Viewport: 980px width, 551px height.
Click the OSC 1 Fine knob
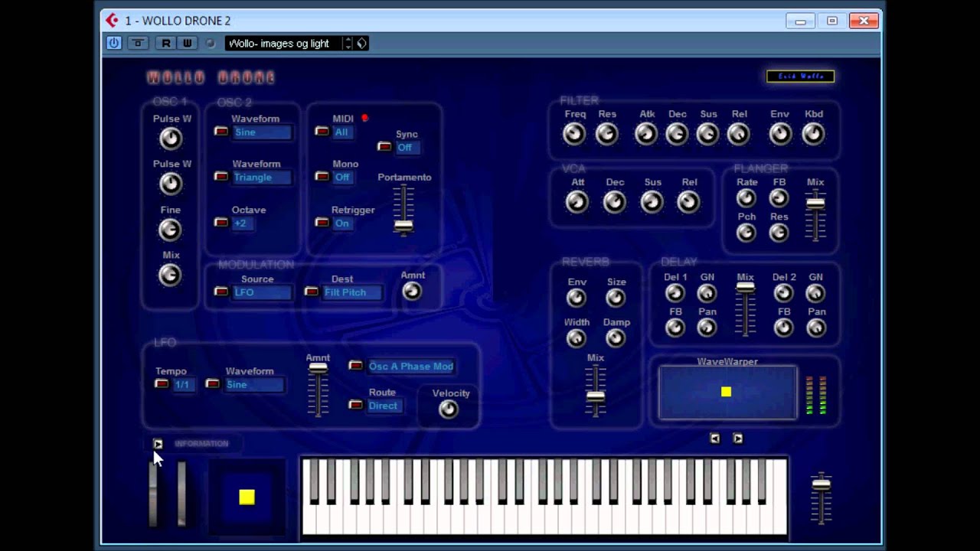pyautogui.click(x=170, y=230)
